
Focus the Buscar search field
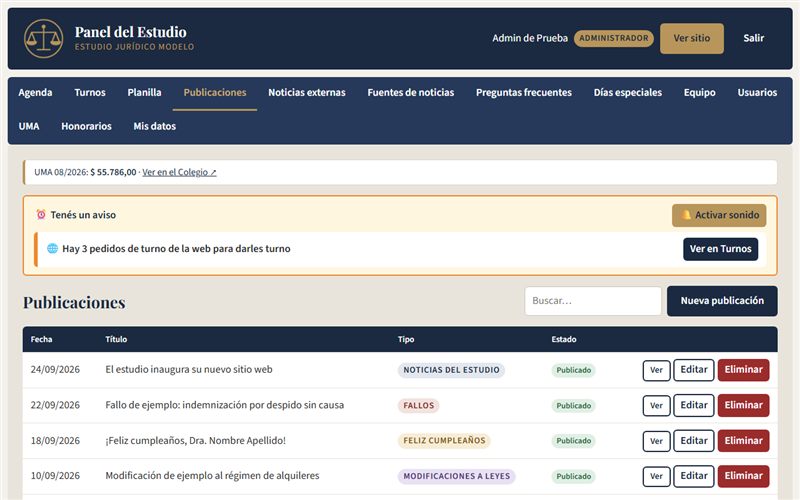pos(593,301)
